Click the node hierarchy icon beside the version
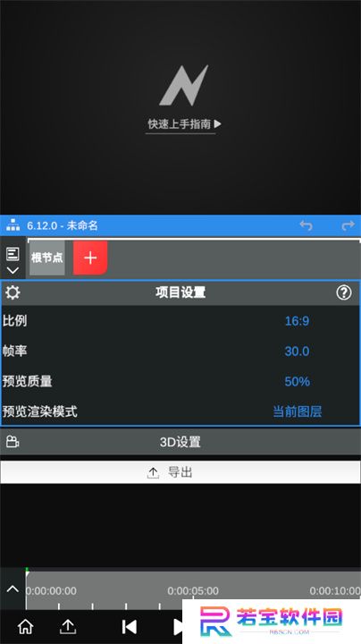Image resolution: width=361 pixels, height=644 pixels. coord(13,225)
